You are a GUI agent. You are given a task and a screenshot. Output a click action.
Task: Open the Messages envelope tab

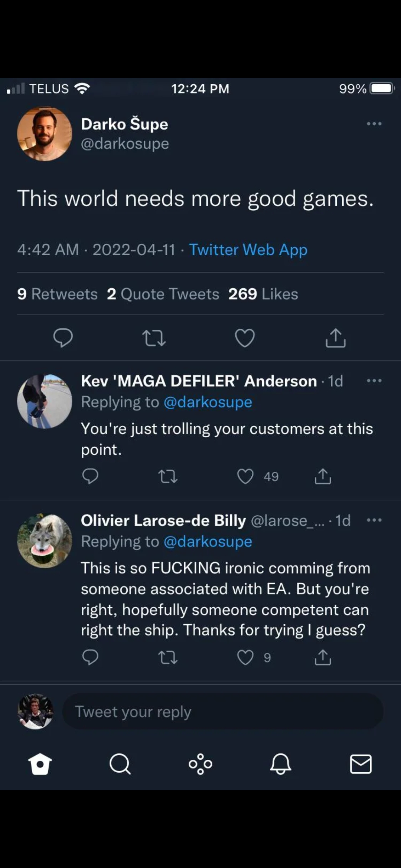point(361,764)
